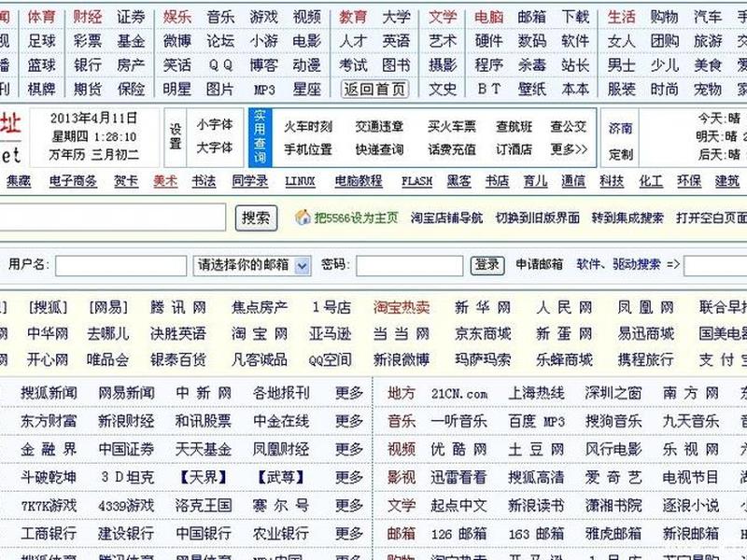The width and height of the screenshot is (747, 560).
Task: Open 淘宝店铺导航 link
Action: pyautogui.click(x=446, y=218)
